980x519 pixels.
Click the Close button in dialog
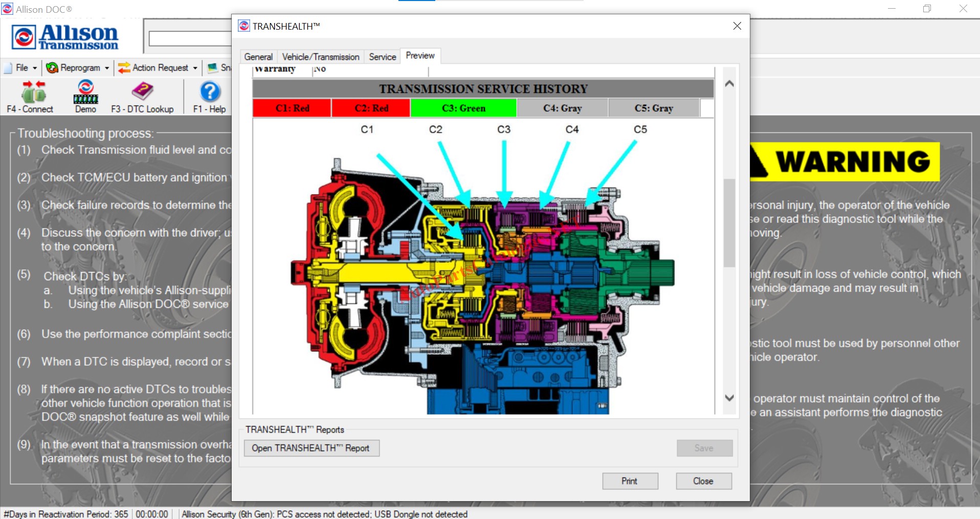(703, 481)
